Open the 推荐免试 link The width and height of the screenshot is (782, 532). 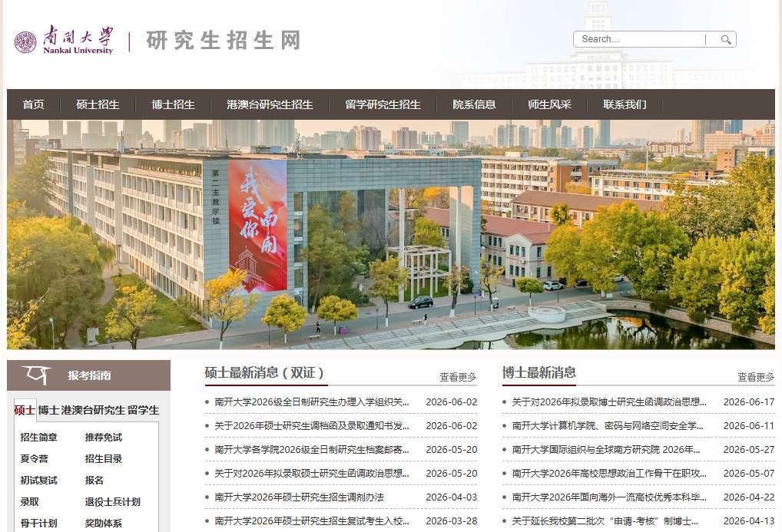[104, 438]
